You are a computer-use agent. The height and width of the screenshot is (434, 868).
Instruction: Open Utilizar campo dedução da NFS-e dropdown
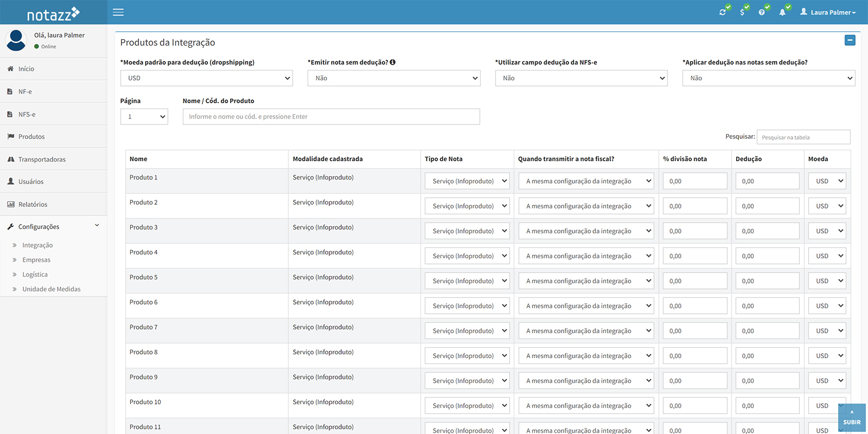coord(582,78)
